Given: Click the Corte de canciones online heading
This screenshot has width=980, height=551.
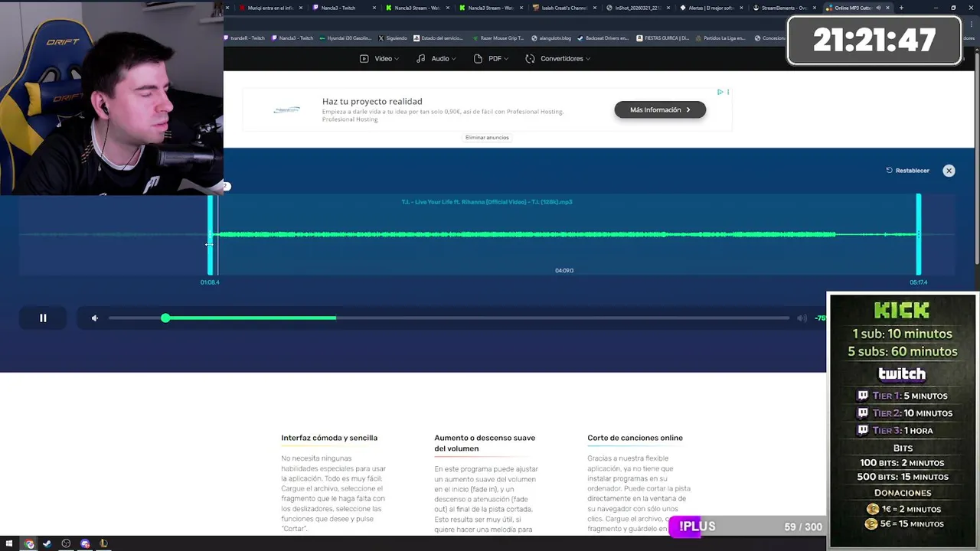Looking at the screenshot, I should point(635,438).
